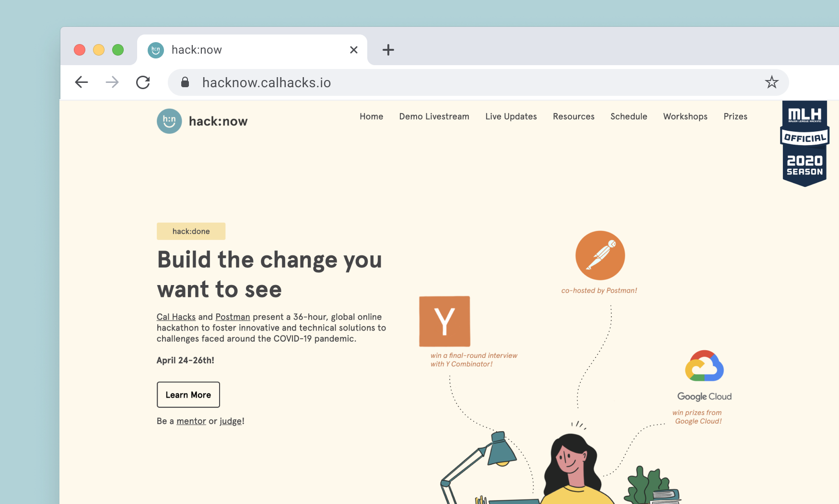Reload the page with the refresh icon
Viewport: 839px width, 504px height.
coord(143,82)
